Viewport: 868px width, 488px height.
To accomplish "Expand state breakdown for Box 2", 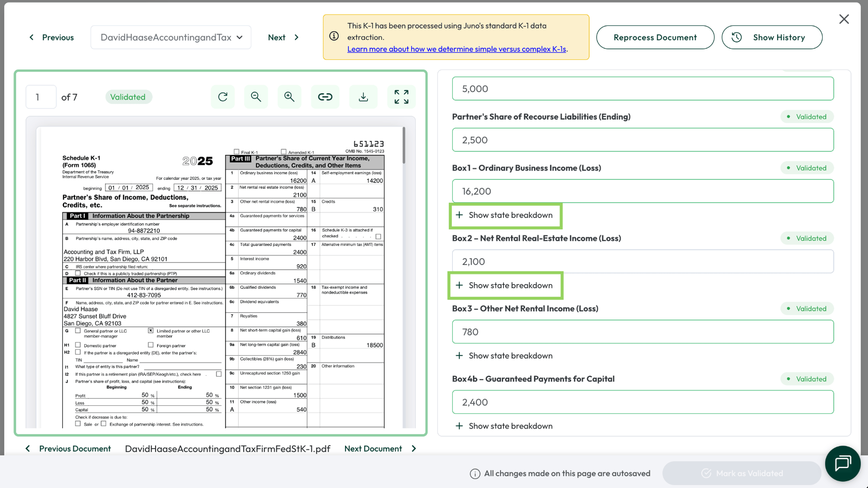I will (x=504, y=285).
